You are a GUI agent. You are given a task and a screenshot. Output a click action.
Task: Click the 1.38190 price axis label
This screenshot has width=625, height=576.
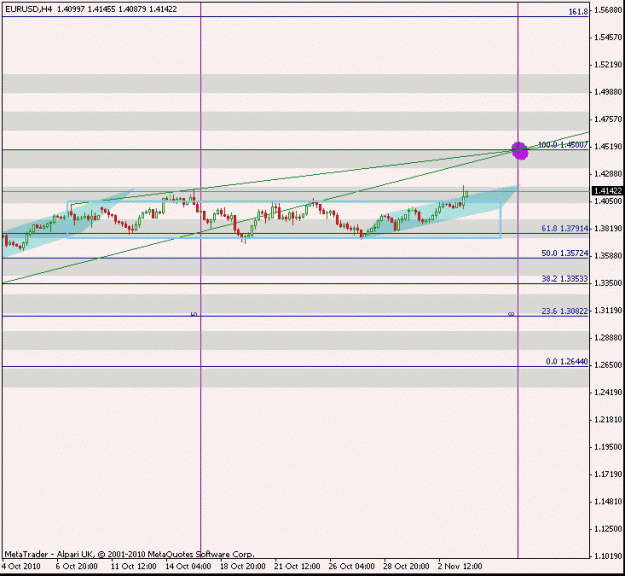point(608,228)
